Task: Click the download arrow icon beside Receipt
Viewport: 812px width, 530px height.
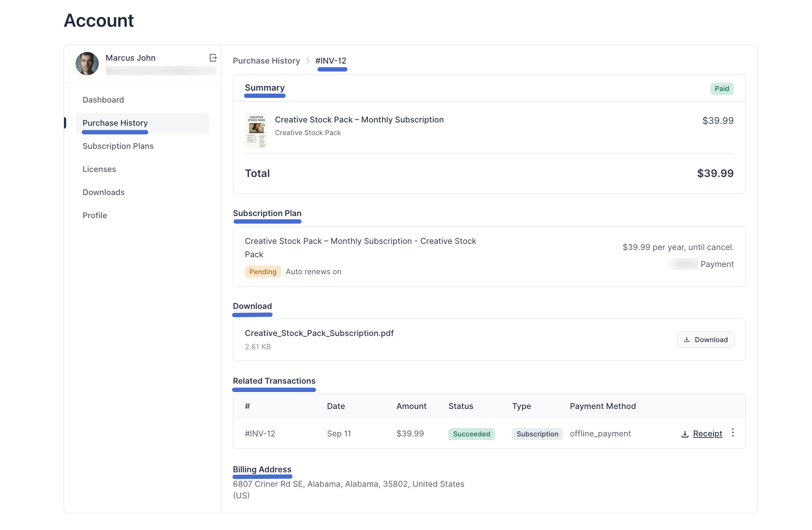Action: (685, 434)
